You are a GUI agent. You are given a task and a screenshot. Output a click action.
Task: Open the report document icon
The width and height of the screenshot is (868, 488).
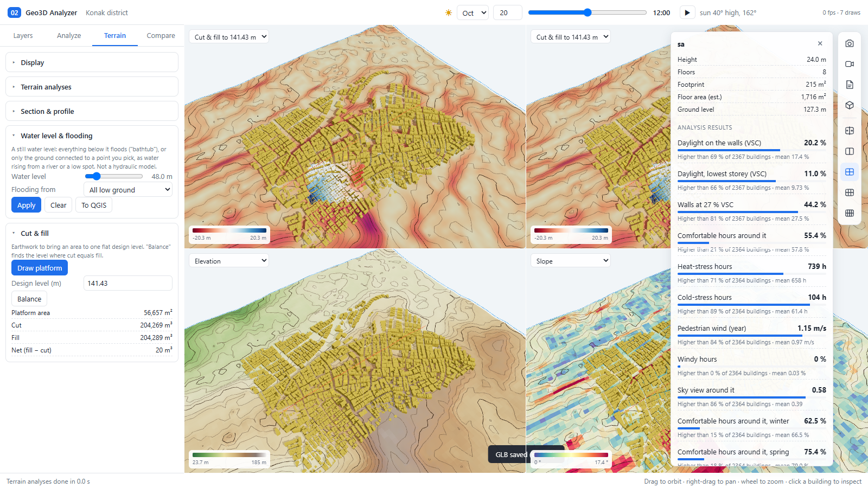(x=850, y=85)
